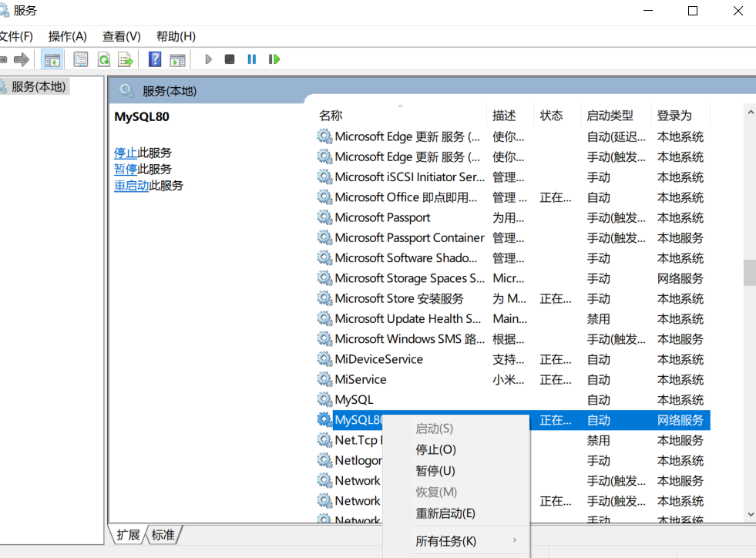Image resolution: width=756 pixels, height=558 pixels.
Task: Click the export list toolbar icon
Action: (126, 60)
